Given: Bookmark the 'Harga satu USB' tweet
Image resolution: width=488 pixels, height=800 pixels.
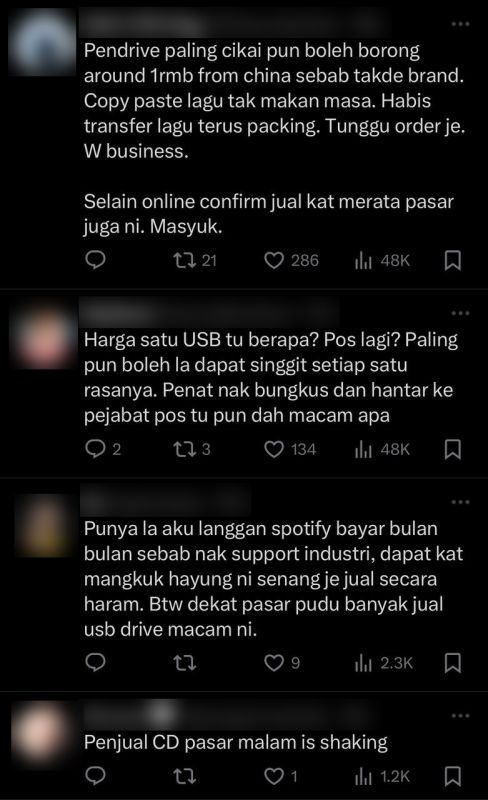Looking at the screenshot, I should point(453,449).
